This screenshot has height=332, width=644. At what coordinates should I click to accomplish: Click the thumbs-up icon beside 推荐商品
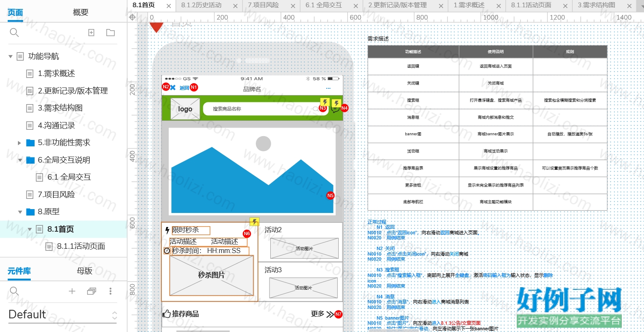[x=167, y=314]
